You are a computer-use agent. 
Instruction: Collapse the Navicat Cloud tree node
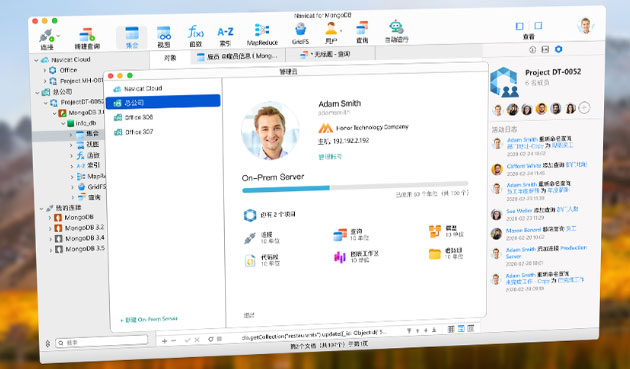tap(36, 60)
